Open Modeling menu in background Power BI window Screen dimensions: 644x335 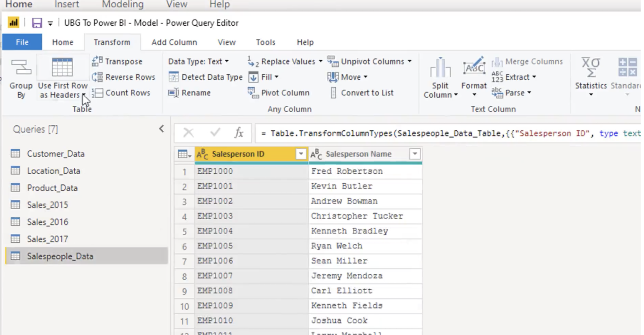pos(123,5)
